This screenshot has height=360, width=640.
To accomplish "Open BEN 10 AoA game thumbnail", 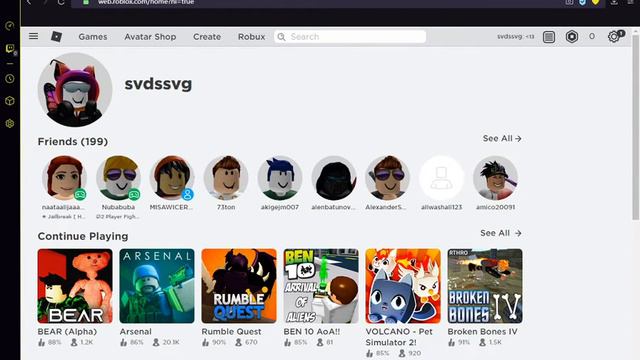I will point(321,286).
